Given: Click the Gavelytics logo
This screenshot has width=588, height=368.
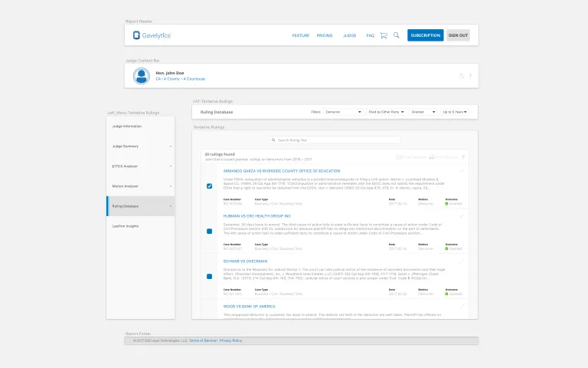Looking at the screenshot, I should coord(152,35).
